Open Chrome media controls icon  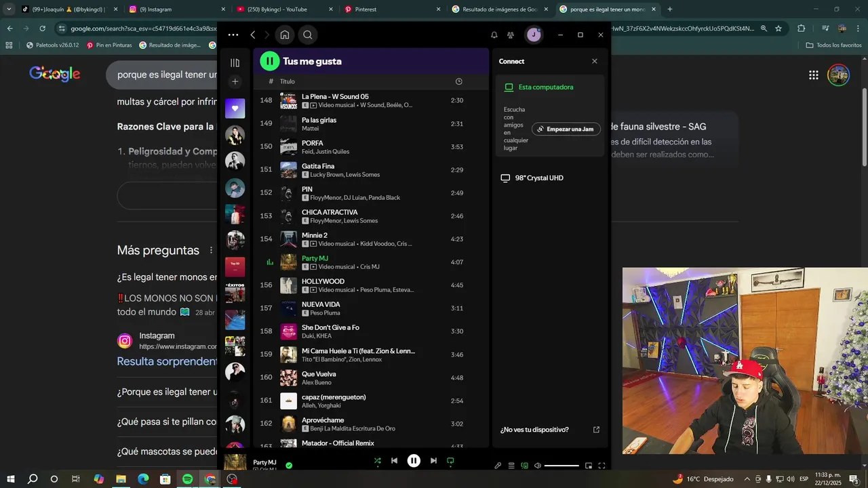point(825,28)
